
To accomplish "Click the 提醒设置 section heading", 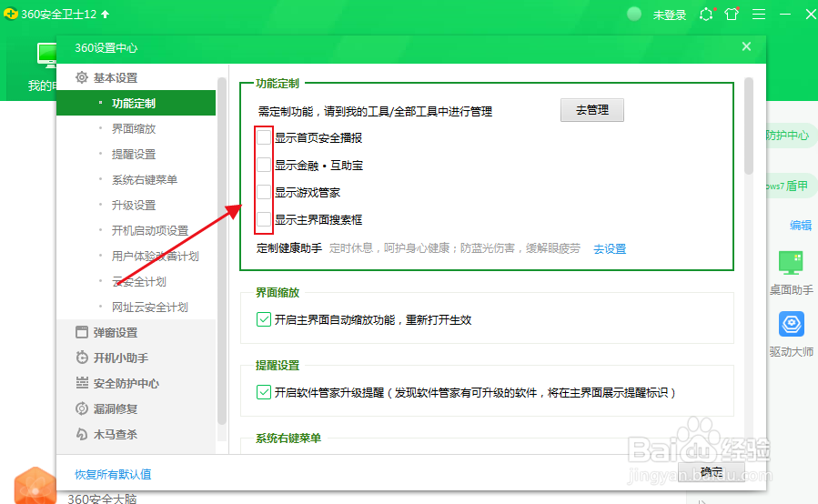I will [x=278, y=366].
